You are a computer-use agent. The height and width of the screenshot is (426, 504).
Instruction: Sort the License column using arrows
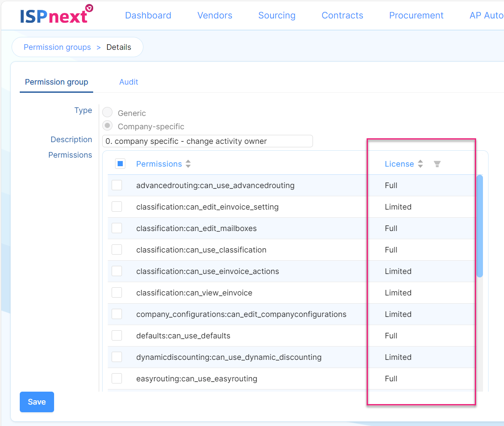pyautogui.click(x=420, y=164)
